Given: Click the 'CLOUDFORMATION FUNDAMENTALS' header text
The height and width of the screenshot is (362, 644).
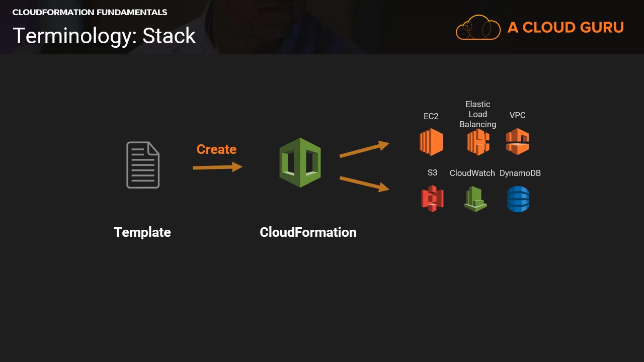Looking at the screenshot, I should coord(90,12).
